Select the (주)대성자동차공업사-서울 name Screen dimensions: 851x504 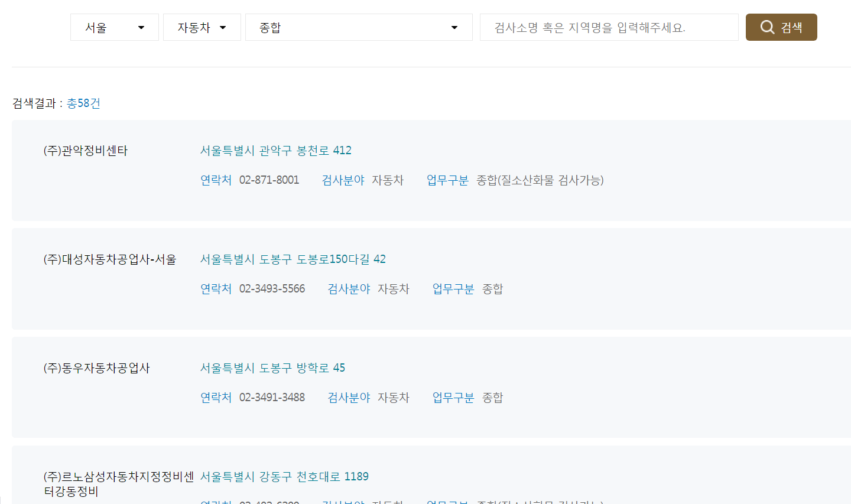click(110, 259)
